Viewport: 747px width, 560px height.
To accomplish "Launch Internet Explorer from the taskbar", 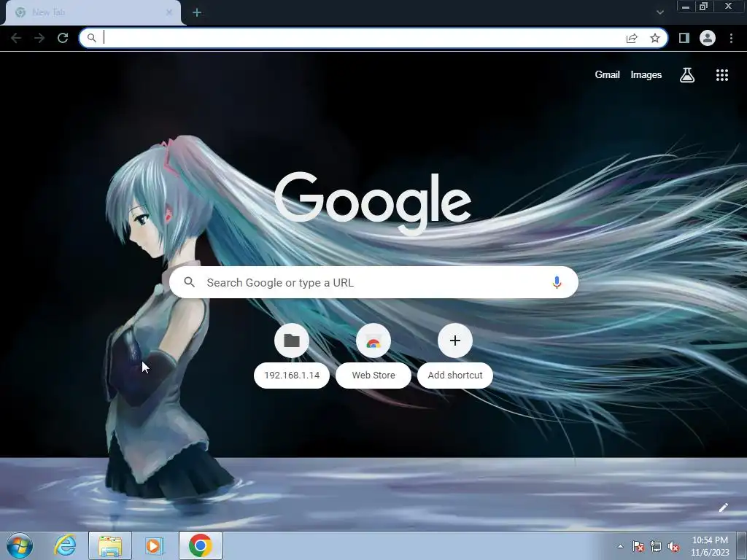I will pos(65,545).
